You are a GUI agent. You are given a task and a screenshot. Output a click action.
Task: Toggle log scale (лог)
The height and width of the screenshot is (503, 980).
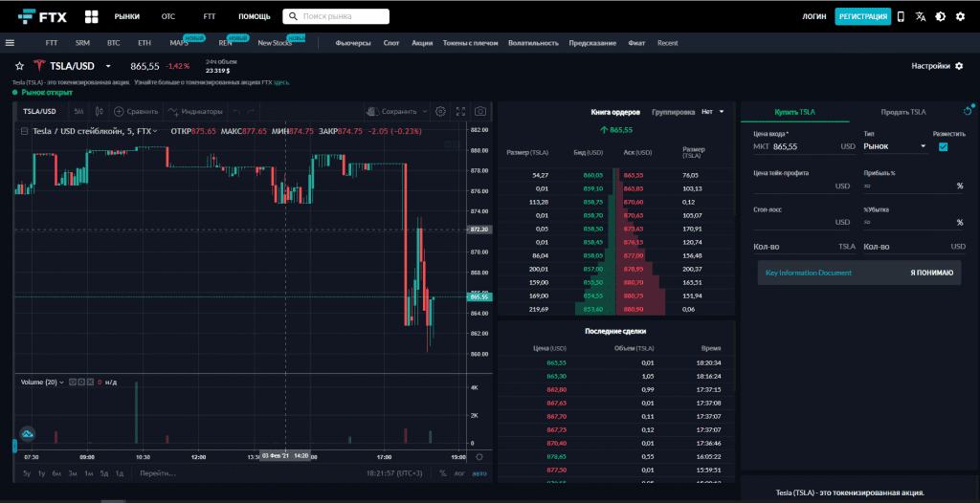(459, 473)
